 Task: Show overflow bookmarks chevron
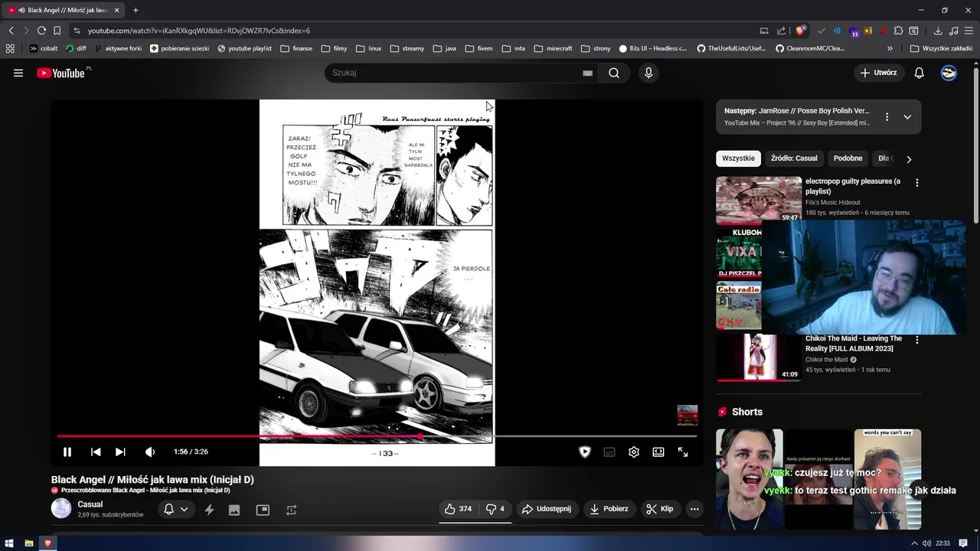click(890, 48)
